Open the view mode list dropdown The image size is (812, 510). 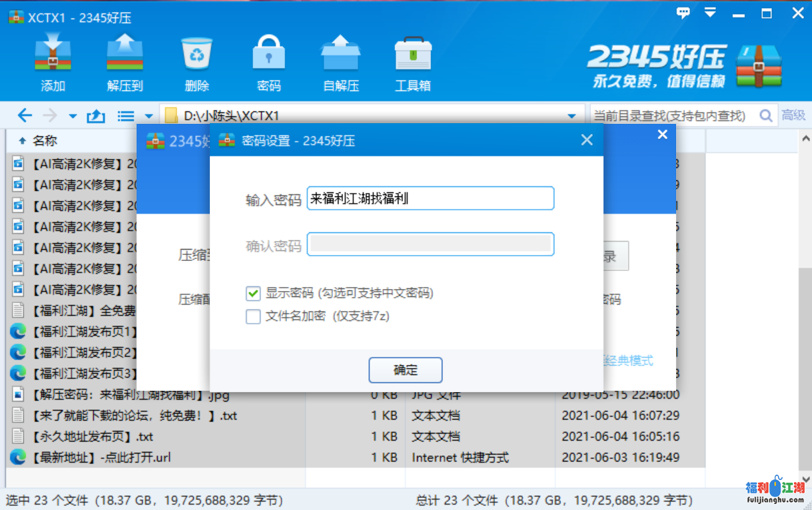coord(131,116)
